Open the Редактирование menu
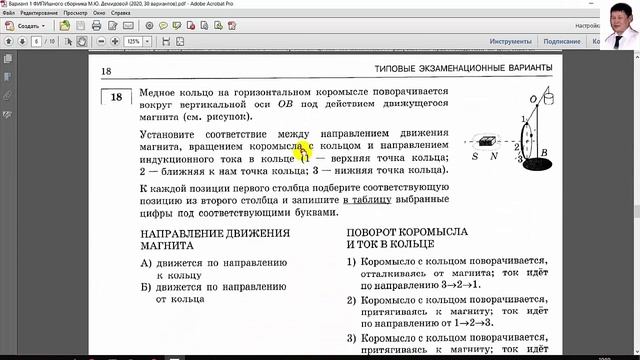The height and width of the screenshot is (360, 640). (x=39, y=13)
